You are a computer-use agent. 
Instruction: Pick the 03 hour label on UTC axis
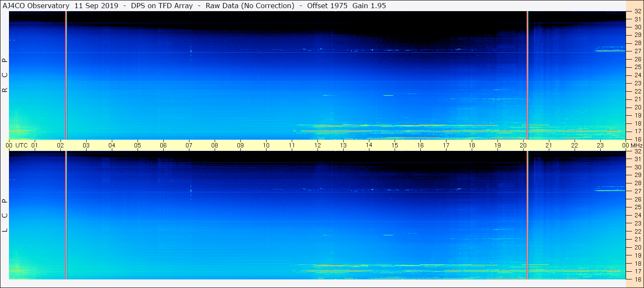point(86,145)
